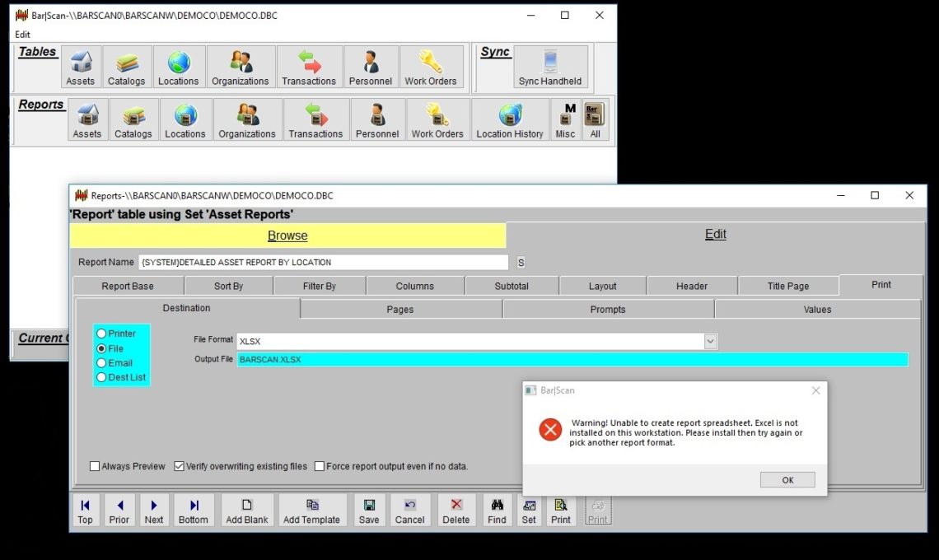Image resolution: width=939 pixels, height=560 pixels.
Task: Select the Destination sub-tab
Action: (187, 308)
